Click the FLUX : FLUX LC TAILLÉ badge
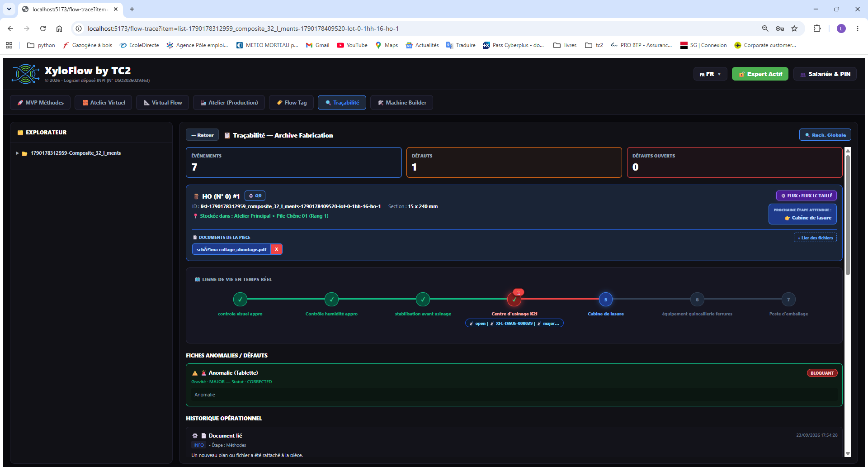Viewport: 868px width, 467px height. tap(807, 196)
